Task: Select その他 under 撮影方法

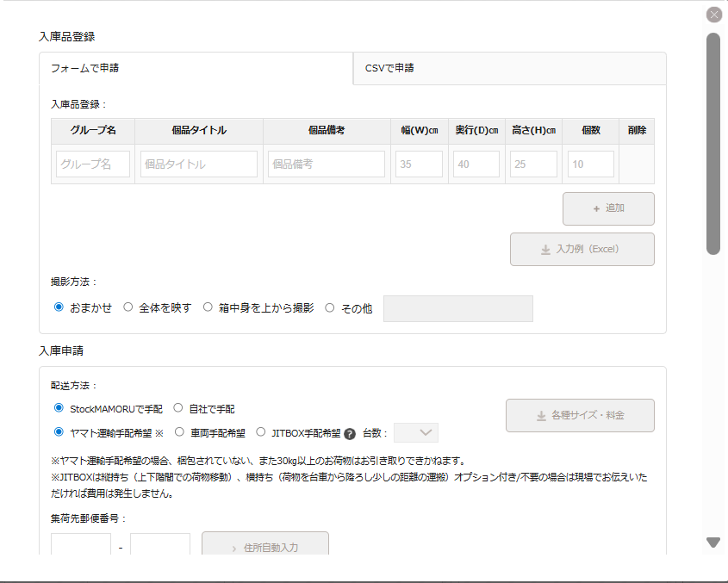Action: tap(328, 306)
